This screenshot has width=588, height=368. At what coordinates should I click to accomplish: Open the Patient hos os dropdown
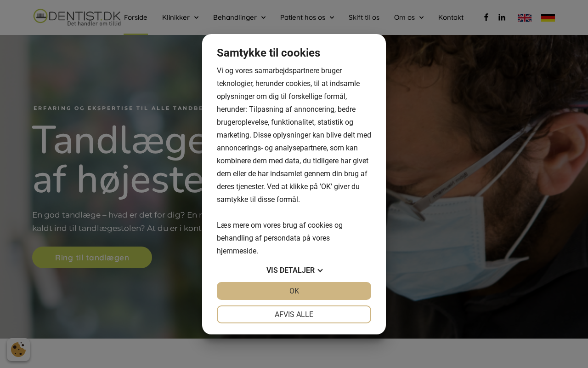307,17
